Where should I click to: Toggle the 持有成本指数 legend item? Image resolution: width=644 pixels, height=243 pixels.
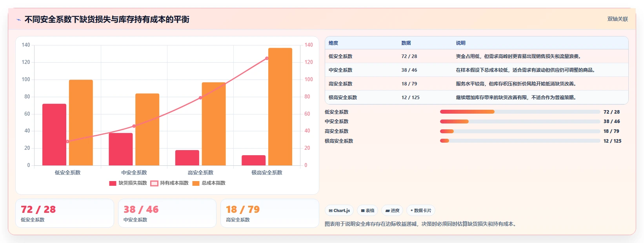(169, 183)
